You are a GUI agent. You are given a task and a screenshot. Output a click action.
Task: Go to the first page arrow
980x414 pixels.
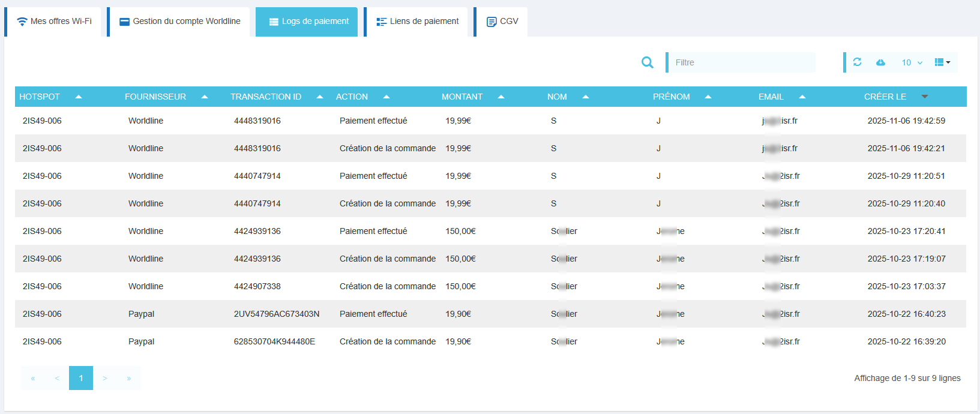coord(33,378)
